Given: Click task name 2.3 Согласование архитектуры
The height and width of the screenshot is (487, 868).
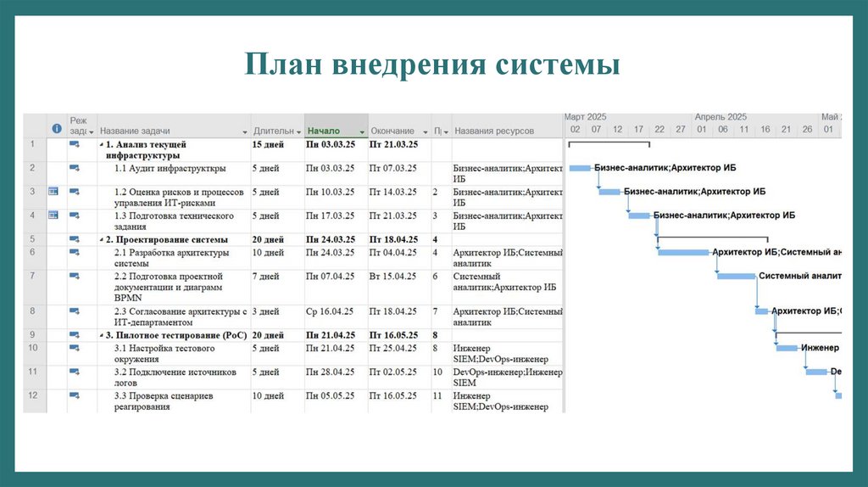Looking at the screenshot, I should 181,317.
